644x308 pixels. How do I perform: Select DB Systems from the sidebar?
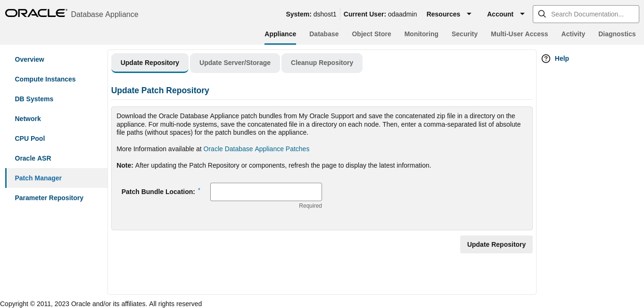34,99
